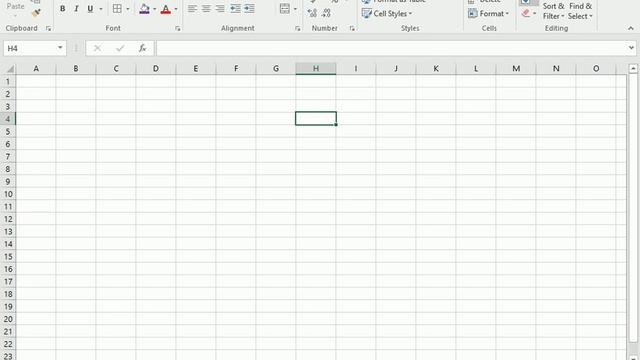The width and height of the screenshot is (640, 360).
Task: Select column D header
Action: 156,69
